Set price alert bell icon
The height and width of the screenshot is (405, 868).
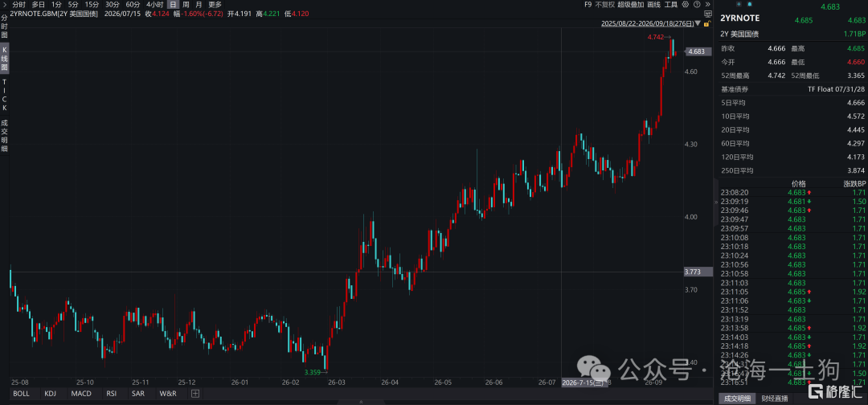click(x=750, y=5)
